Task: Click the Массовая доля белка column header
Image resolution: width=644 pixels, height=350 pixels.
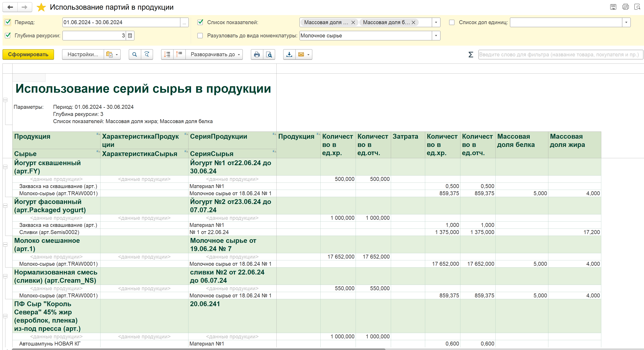Action: pos(522,145)
